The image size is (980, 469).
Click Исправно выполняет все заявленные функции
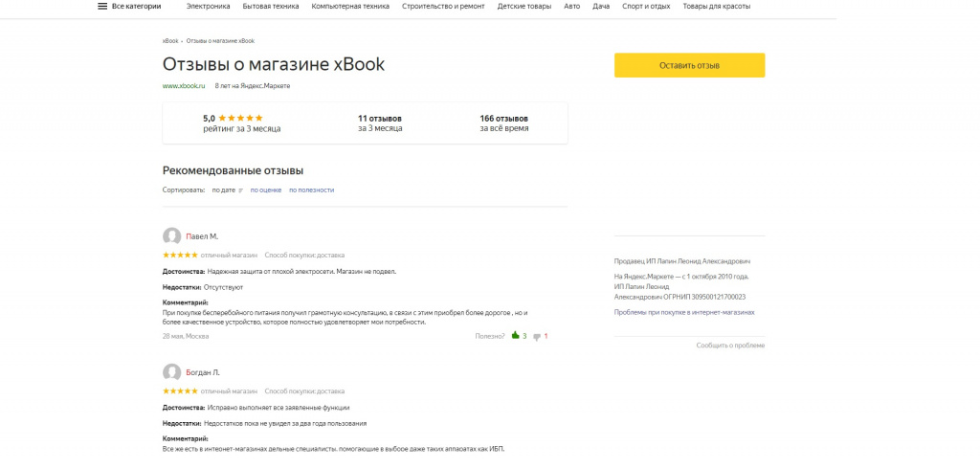[x=278, y=408]
